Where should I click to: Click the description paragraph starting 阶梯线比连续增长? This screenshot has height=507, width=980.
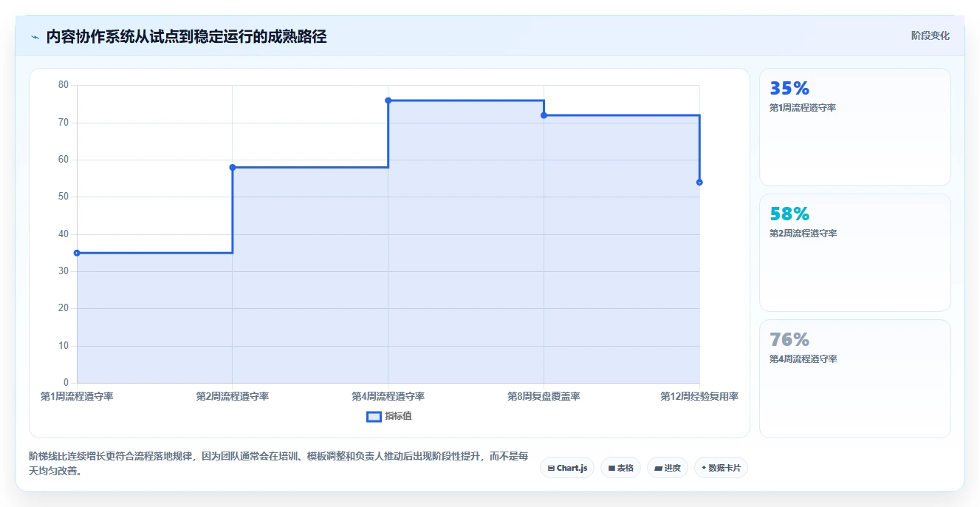278,463
